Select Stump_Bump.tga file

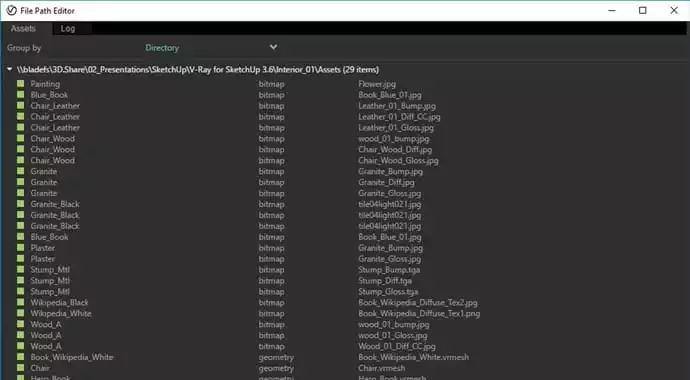pyautogui.click(x=389, y=270)
